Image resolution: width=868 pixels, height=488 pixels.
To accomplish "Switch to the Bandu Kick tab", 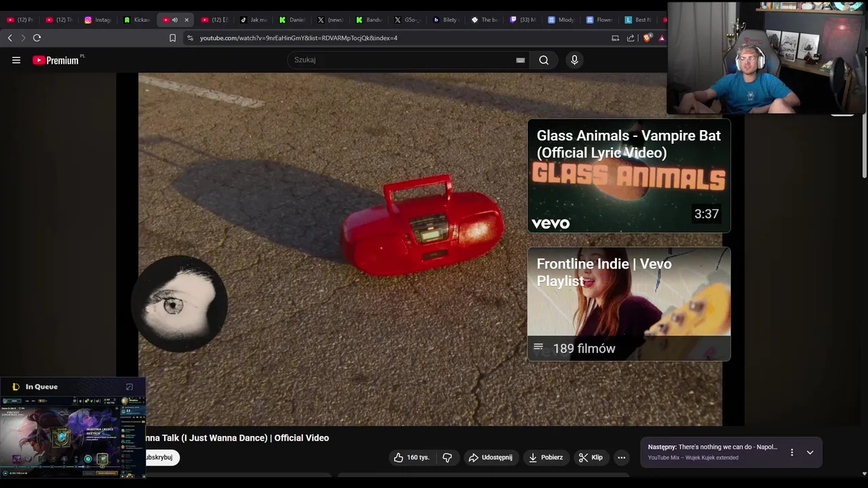I will point(370,20).
